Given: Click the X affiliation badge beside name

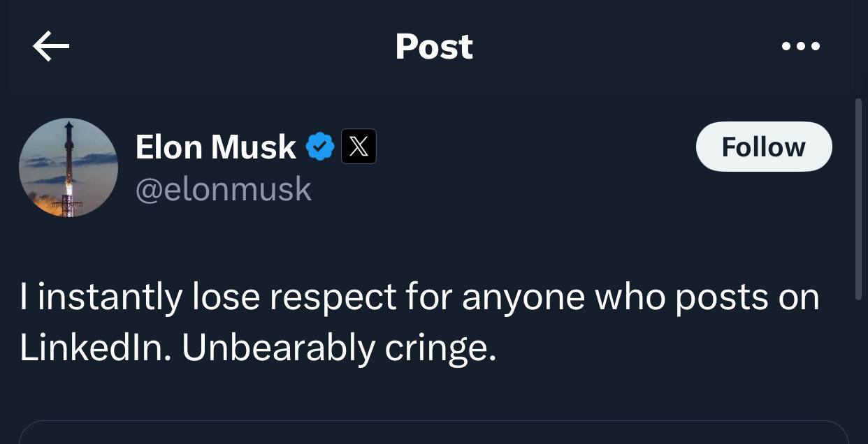Looking at the screenshot, I should pyautogui.click(x=359, y=147).
